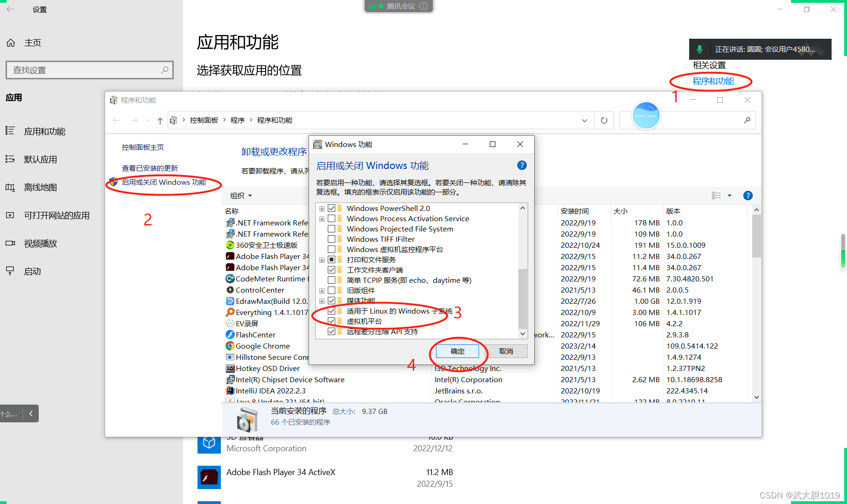The image size is (847, 504).
Task: Click the EV录屏 icon in program list
Action: click(x=230, y=323)
